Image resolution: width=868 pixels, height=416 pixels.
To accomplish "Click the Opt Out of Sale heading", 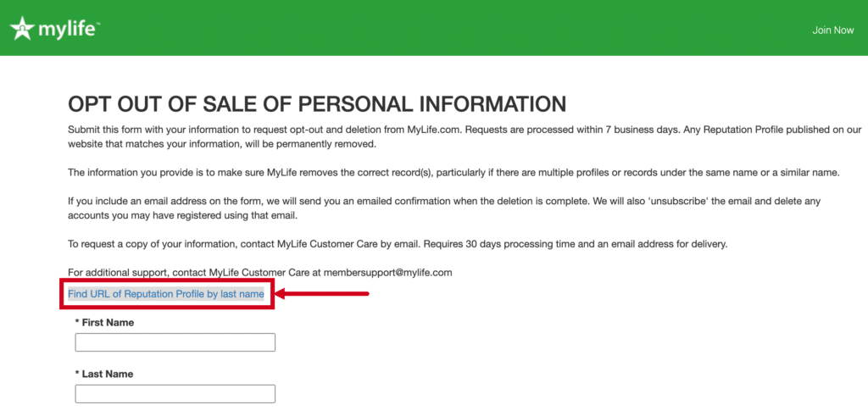I will pos(317,104).
